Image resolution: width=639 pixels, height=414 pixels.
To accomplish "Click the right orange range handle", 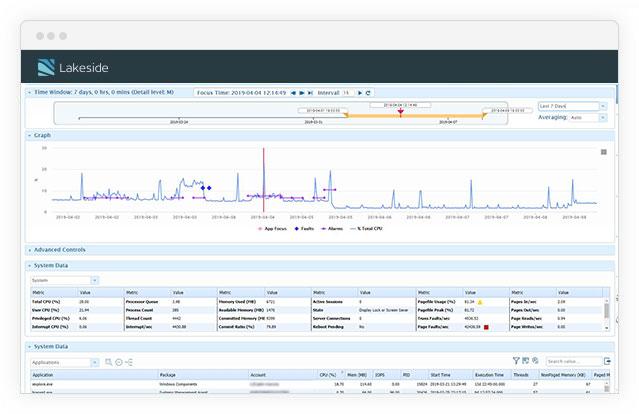I will pos(484,115).
